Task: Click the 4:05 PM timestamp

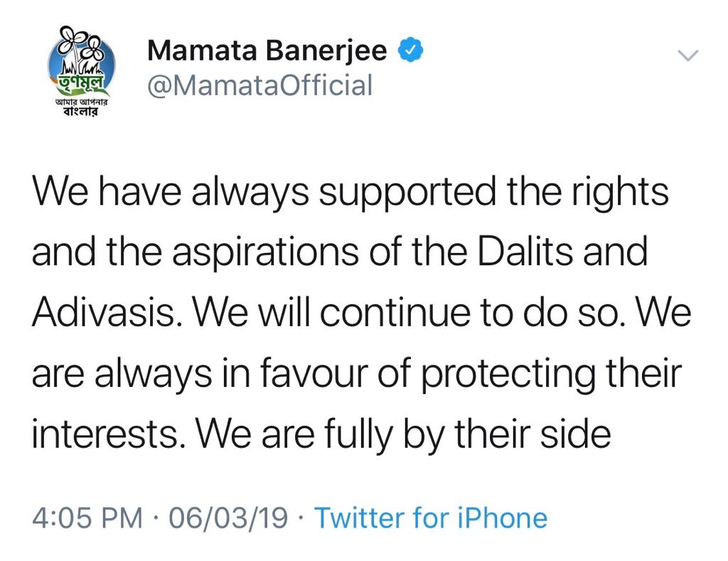Action: (x=87, y=518)
